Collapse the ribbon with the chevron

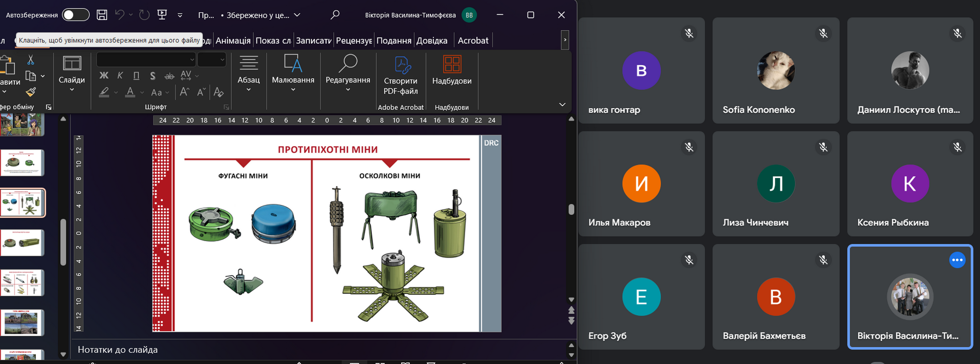(562, 105)
